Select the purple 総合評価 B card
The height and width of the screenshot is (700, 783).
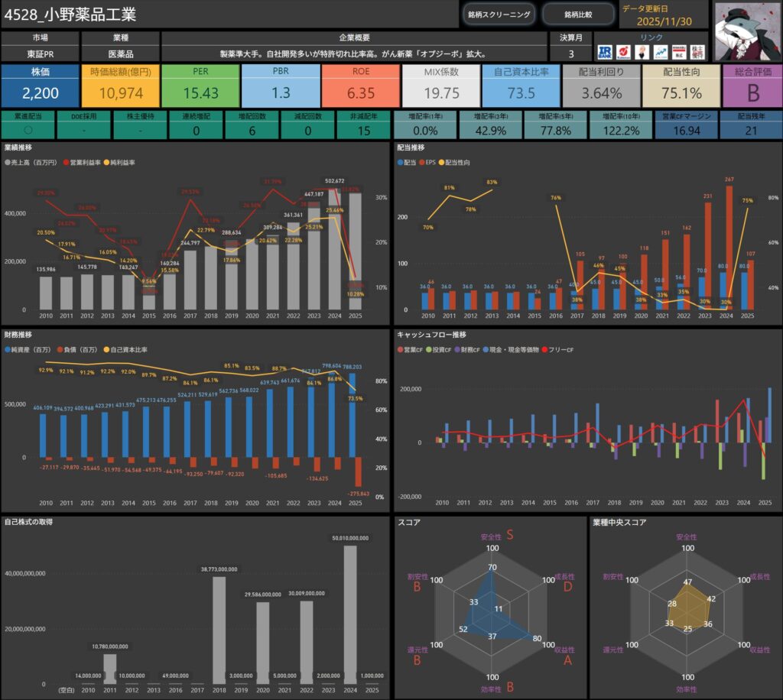pos(751,86)
